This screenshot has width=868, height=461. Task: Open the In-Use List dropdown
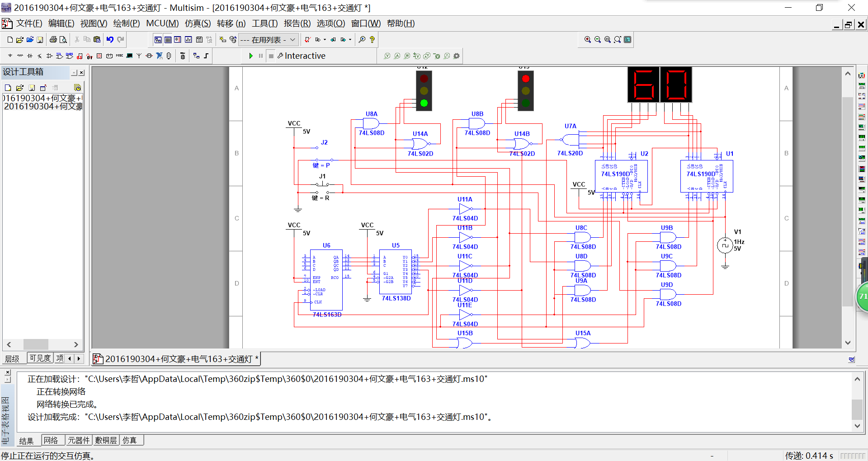[x=268, y=40]
